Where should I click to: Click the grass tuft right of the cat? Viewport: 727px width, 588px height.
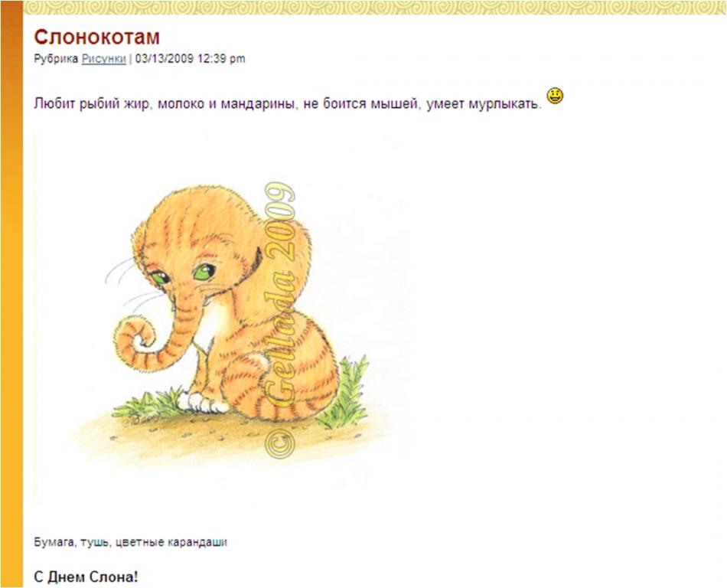(344, 393)
